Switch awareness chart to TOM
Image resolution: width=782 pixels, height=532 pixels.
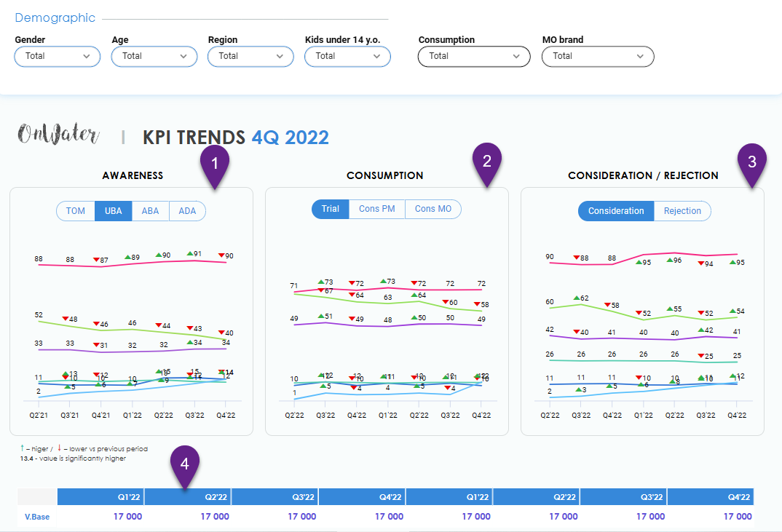[x=76, y=211]
